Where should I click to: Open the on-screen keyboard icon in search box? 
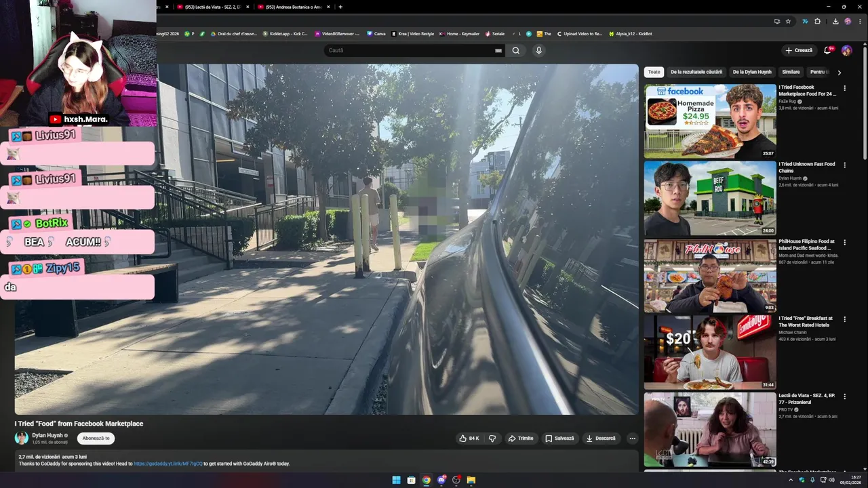click(x=498, y=50)
